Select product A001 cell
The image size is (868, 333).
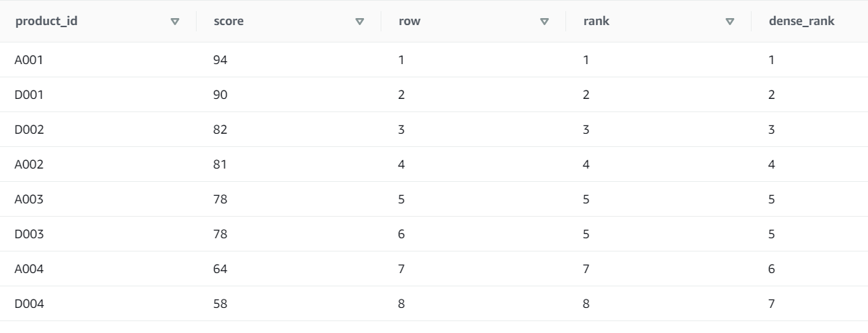point(30,60)
